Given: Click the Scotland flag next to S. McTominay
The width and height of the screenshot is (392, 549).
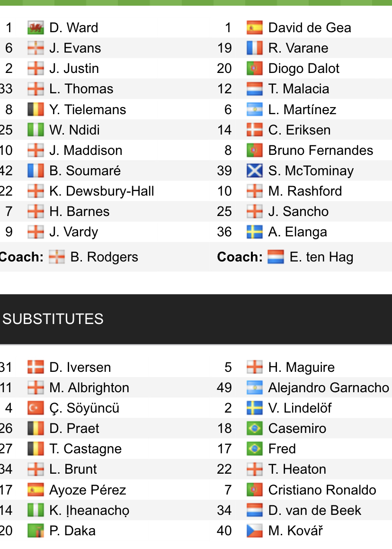Looking at the screenshot, I should click(255, 171).
